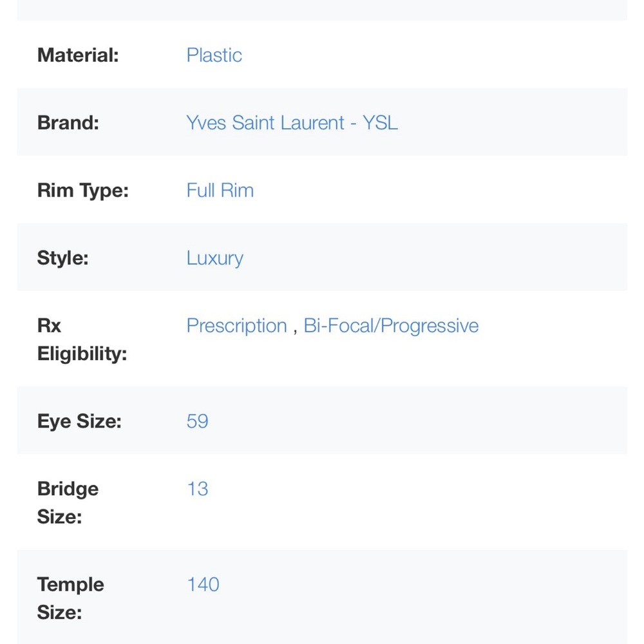644x644 pixels.
Task: Select the eye size value 59
Action: (x=198, y=421)
